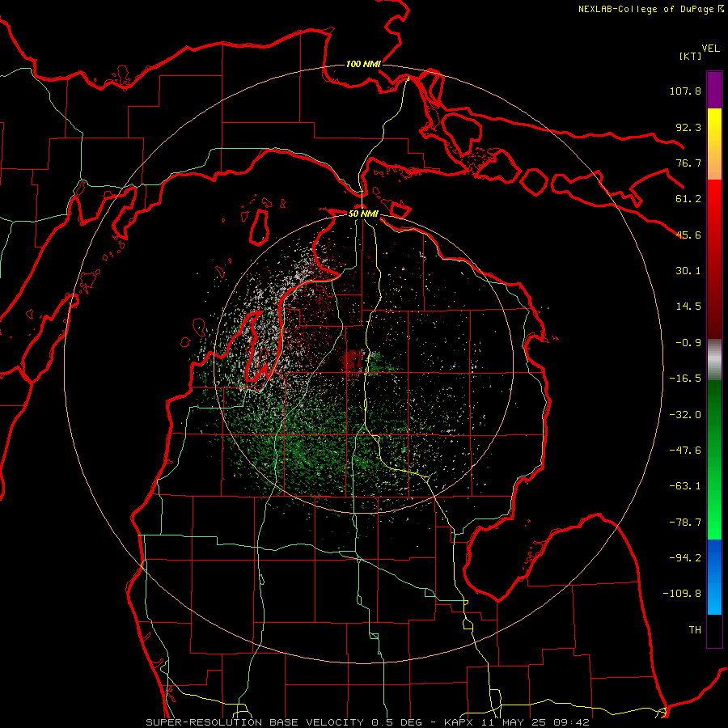Click the 61.2 scale value
This screenshot has width=728, height=728.
tap(688, 199)
